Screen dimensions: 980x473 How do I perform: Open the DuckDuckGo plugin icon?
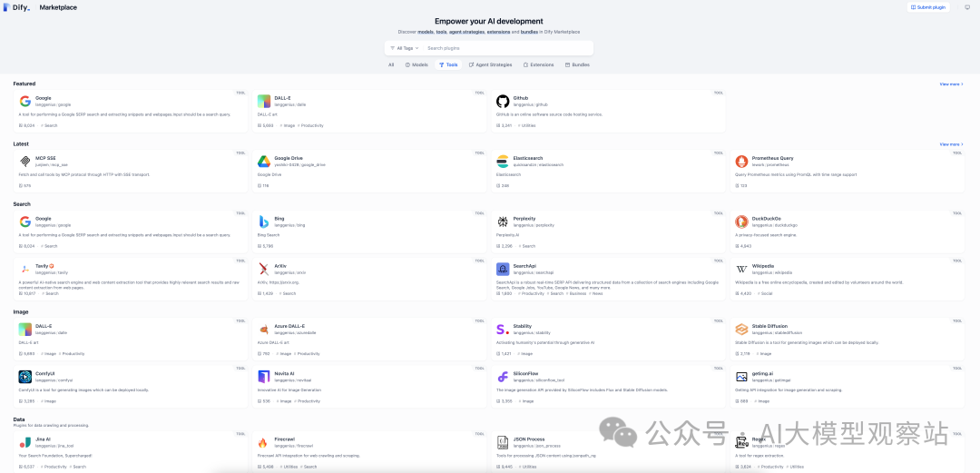pyautogui.click(x=741, y=222)
